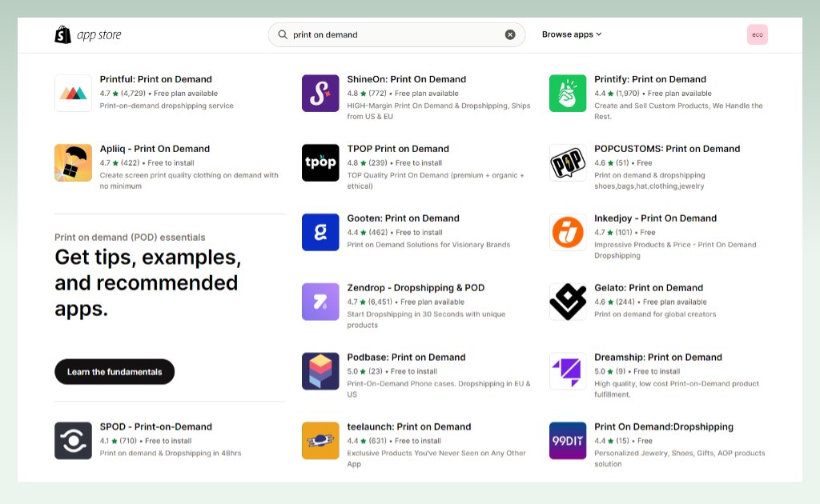The height and width of the screenshot is (504, 820).
Task: Open the TPOP black tpop icon
Action: (x=320, y=162)
